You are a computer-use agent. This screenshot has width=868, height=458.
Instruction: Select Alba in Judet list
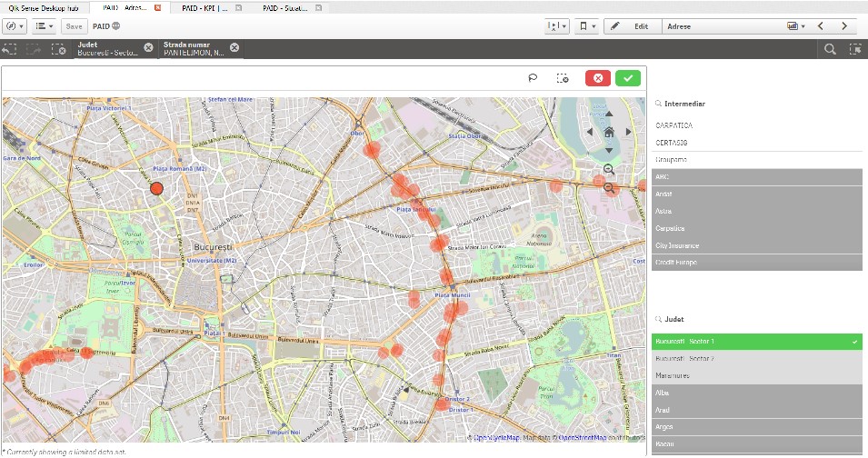coord(757,393)
